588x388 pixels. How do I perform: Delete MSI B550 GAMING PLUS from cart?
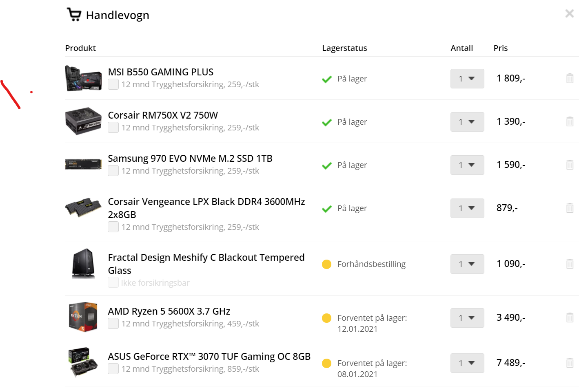pos(570,78)
